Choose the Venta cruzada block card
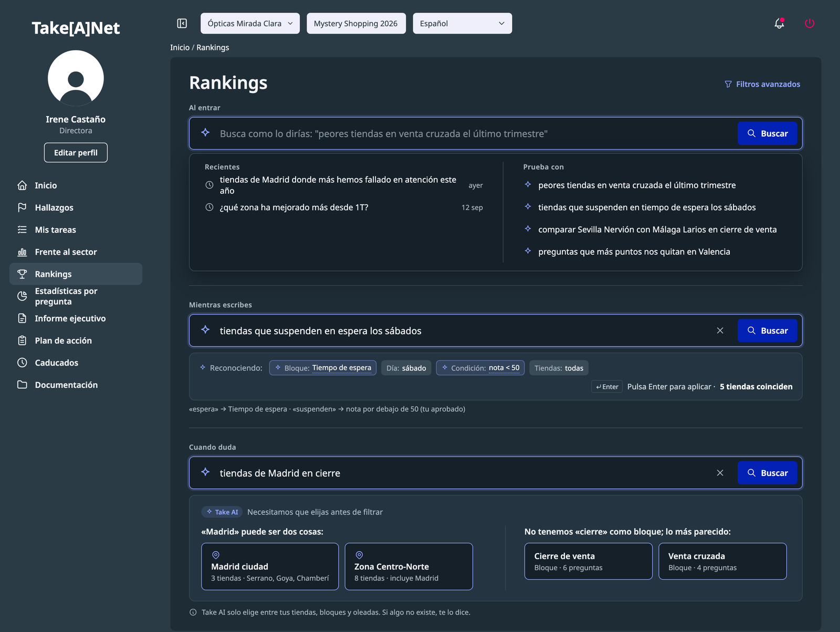 [x=723, y=561]
